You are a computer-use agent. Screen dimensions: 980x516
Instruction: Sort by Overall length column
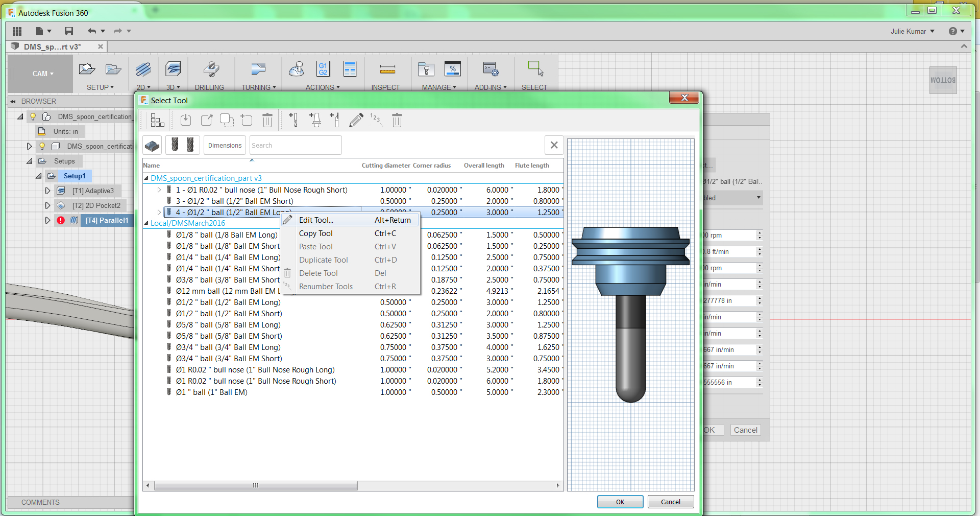pyautogui.click(x=484, y=166)
